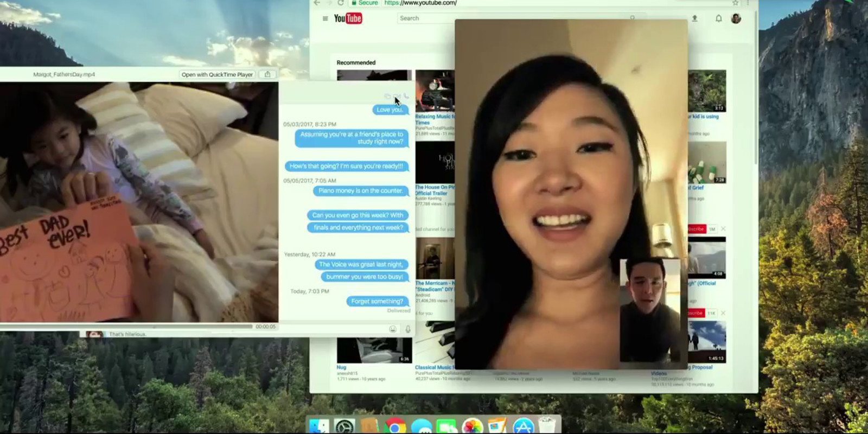Click the Share icon in Quick Look toolbar

(x=267, y=74)
